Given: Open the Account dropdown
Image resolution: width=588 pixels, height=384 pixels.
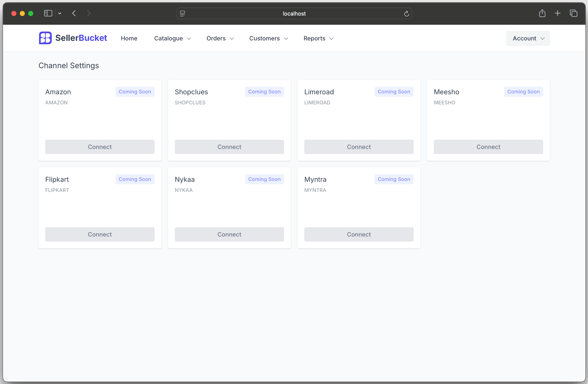Looking at the screenshot, I should click(x=528, y=38).
